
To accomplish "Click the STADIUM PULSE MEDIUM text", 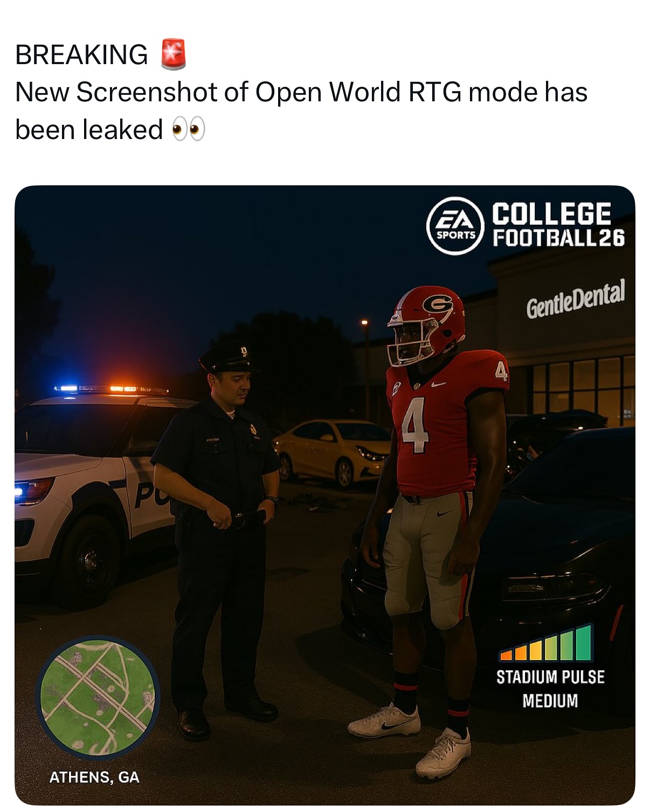I will (550, 689).
